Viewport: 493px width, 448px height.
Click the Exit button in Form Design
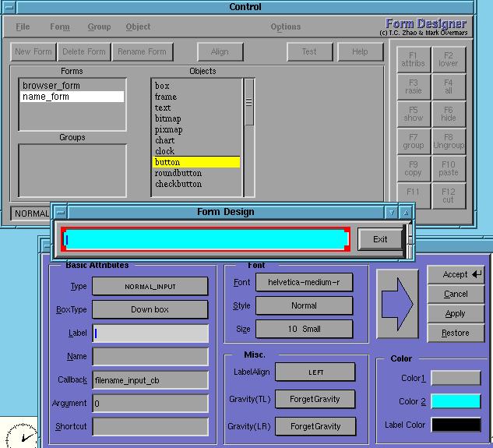380,239
